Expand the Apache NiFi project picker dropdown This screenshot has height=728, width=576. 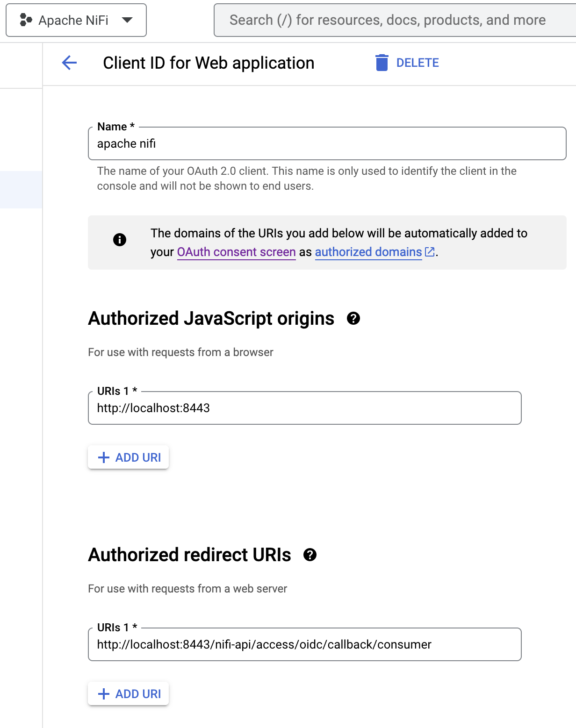point(128,20)
